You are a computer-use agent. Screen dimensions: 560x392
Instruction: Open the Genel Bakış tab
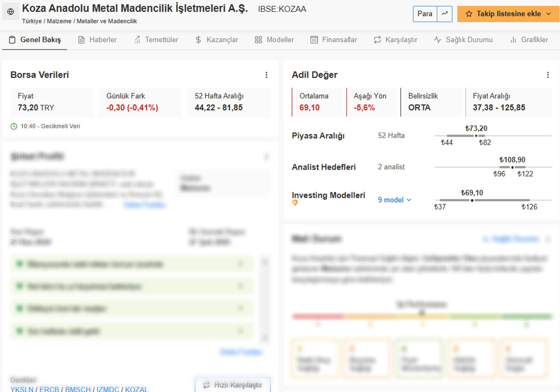pyautogui.click(x=35, y=40)
